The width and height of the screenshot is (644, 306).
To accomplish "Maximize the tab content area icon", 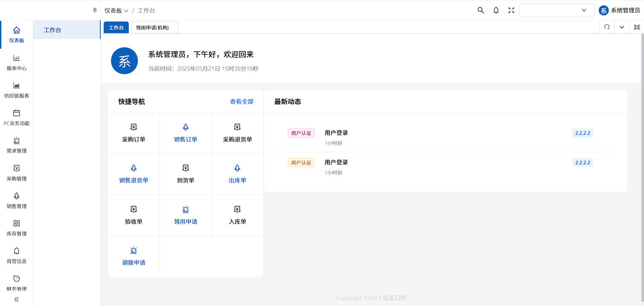I will (637, 27).
